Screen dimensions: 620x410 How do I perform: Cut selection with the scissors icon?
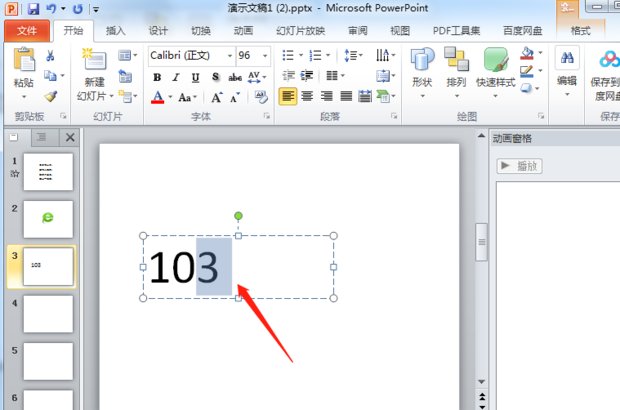click(x=50, y=56)
